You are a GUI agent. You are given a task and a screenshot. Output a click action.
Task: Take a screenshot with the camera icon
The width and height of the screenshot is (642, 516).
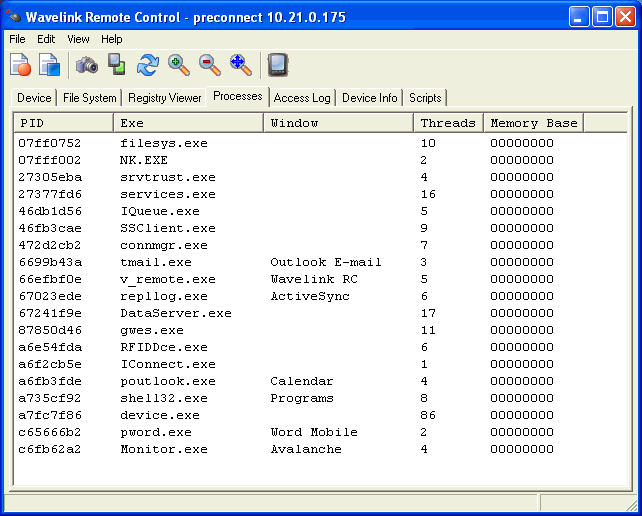tap(87, 65)
